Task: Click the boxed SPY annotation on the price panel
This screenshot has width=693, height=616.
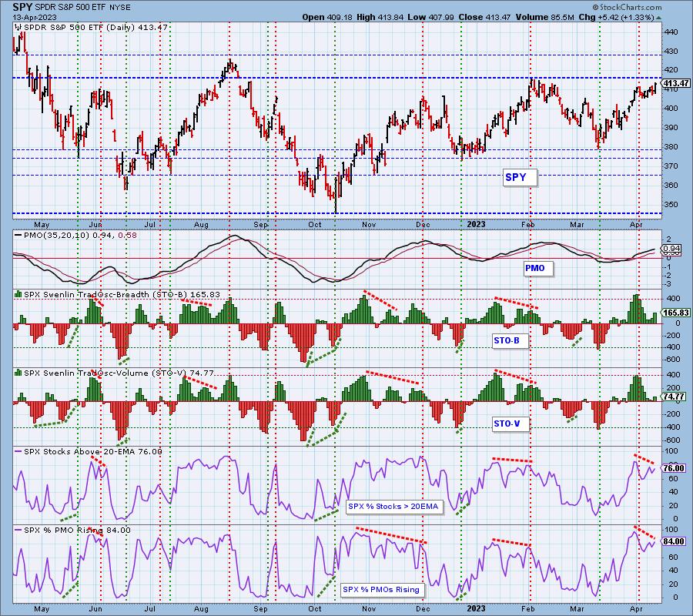Action: coord(520,177)
